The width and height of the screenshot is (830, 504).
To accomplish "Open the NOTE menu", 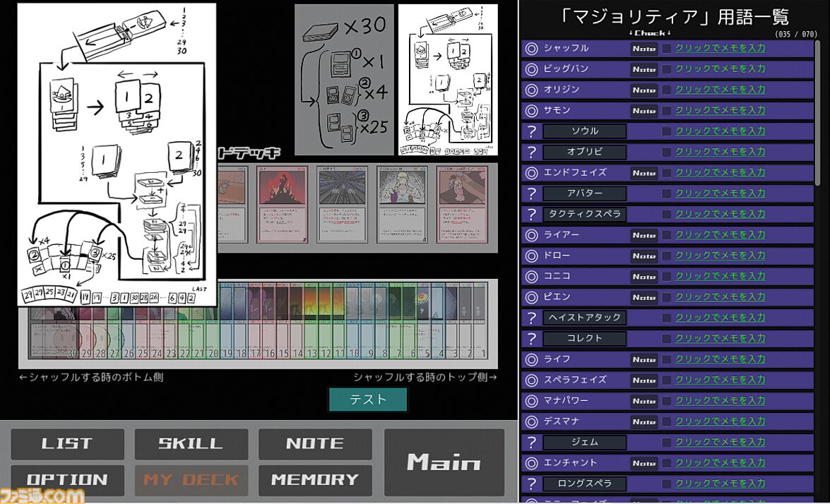I will (x=315, y=444).
